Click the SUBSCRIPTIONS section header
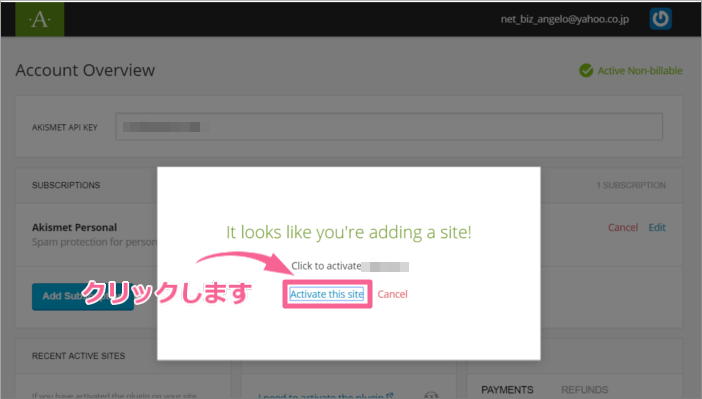Viewport: 702px width, 399px height. click(66, 185)
